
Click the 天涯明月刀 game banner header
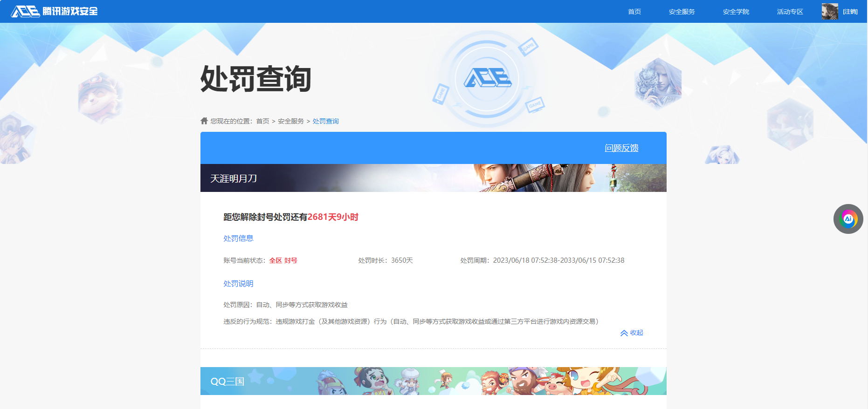(x=433, y=178)
